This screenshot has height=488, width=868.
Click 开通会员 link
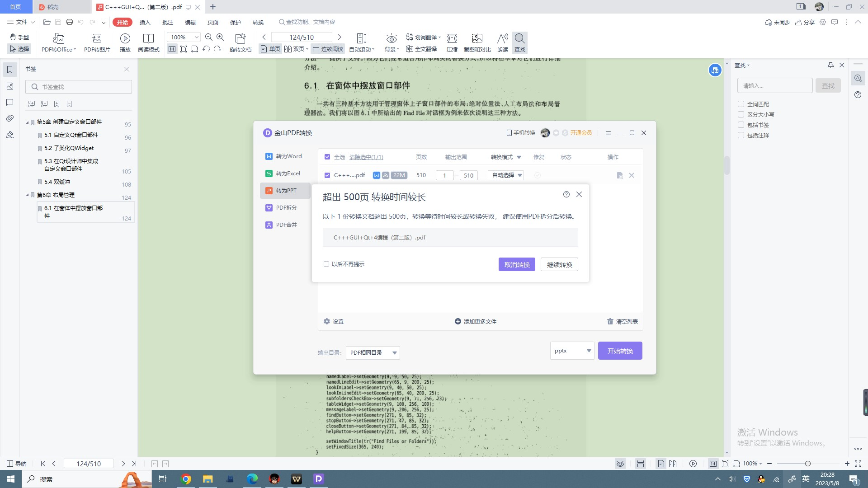[x=581, y=133]
